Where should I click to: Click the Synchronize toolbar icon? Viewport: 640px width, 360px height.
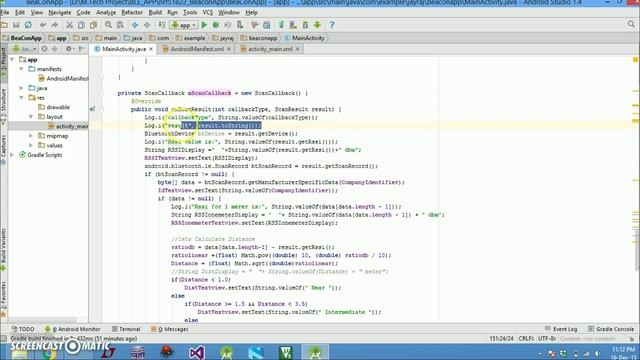28,25
